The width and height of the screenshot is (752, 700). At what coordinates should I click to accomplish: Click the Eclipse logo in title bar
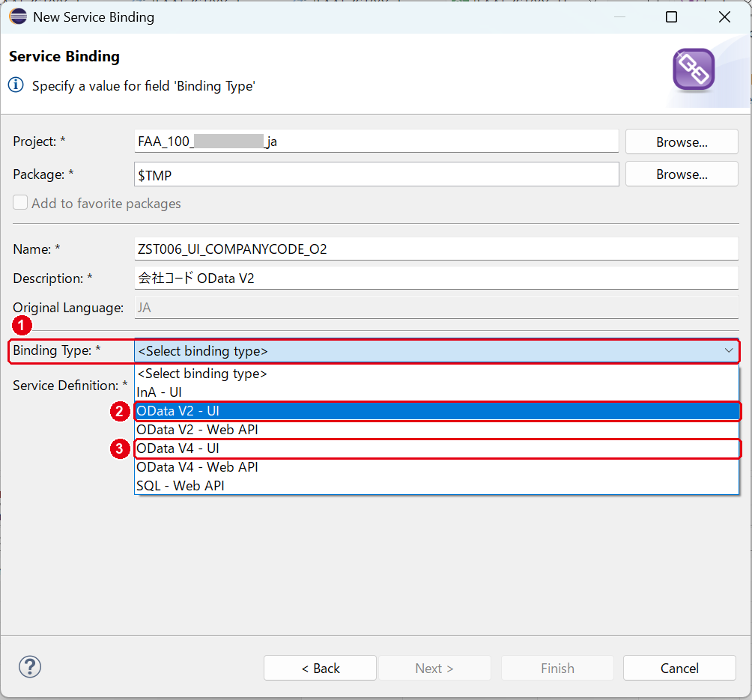coord(18,16)
